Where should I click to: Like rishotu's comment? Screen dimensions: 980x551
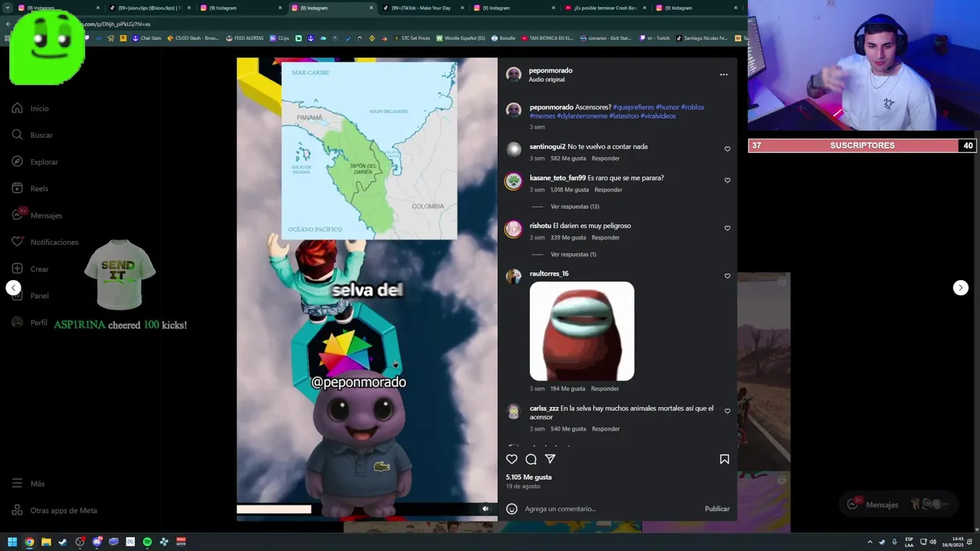click(x=727, y=228)
